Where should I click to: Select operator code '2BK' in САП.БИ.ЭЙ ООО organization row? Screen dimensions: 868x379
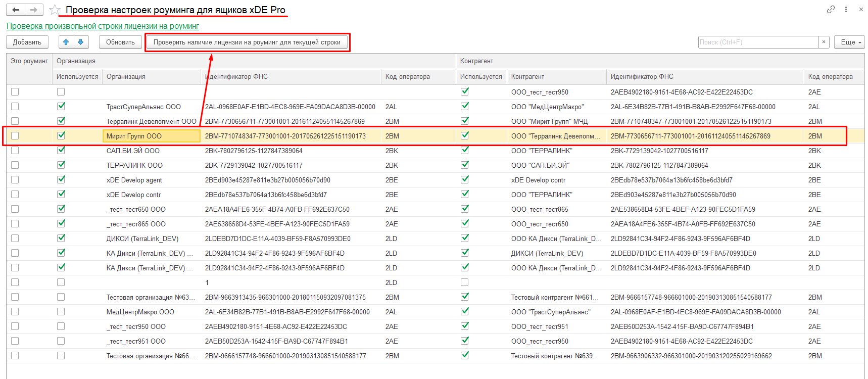click(418, 151)
